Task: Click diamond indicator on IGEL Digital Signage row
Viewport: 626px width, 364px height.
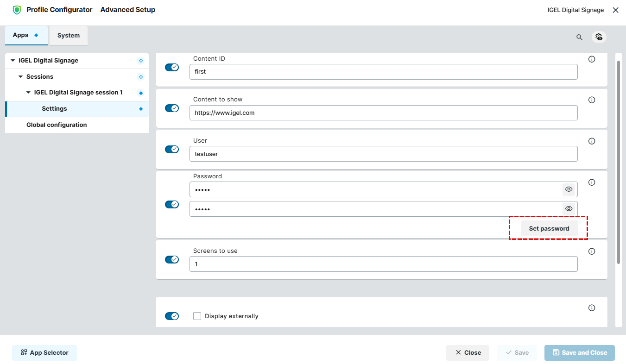Action: tap(141, 61)
